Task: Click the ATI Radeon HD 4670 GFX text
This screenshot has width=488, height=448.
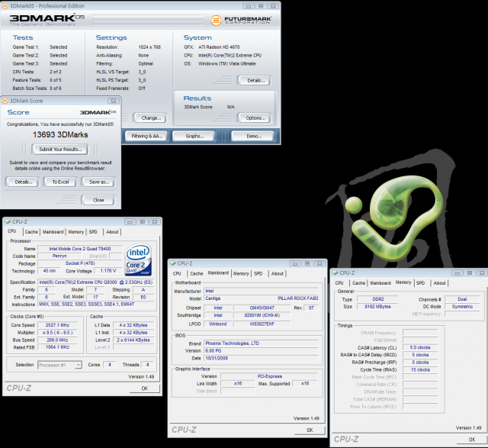Action: tap(219, 47)
